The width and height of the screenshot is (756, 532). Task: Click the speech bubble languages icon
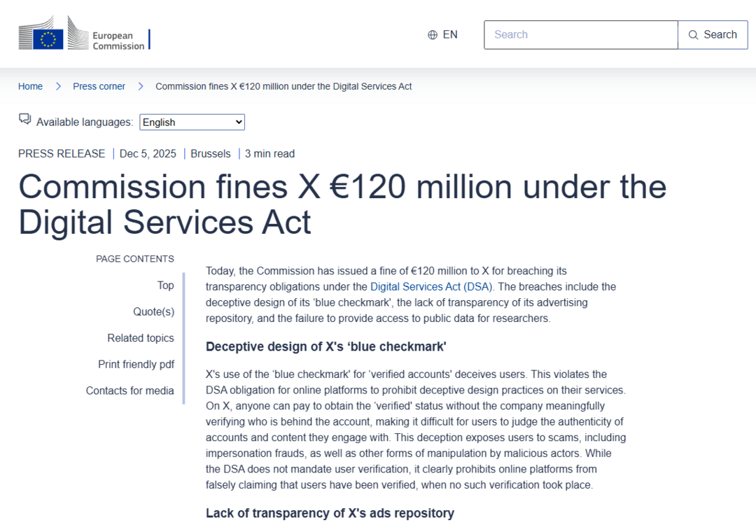pyautogui.click(x=25, y=120)
